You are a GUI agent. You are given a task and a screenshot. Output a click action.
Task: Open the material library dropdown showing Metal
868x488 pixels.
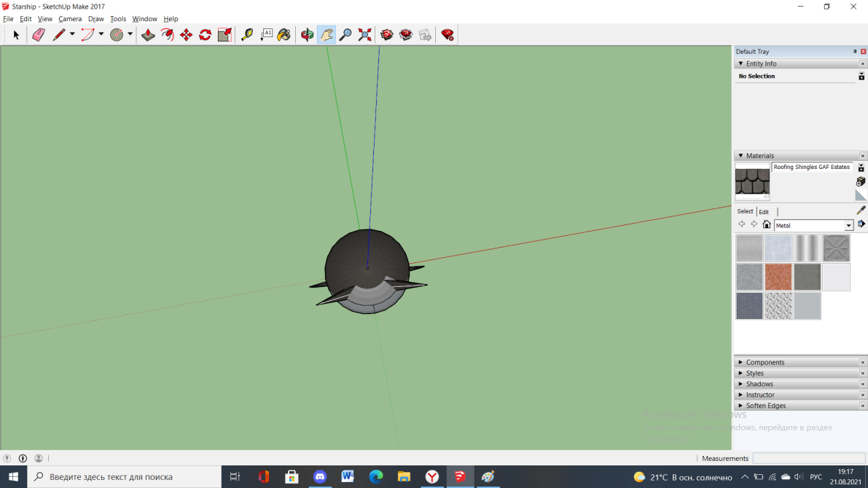point(848,226)
